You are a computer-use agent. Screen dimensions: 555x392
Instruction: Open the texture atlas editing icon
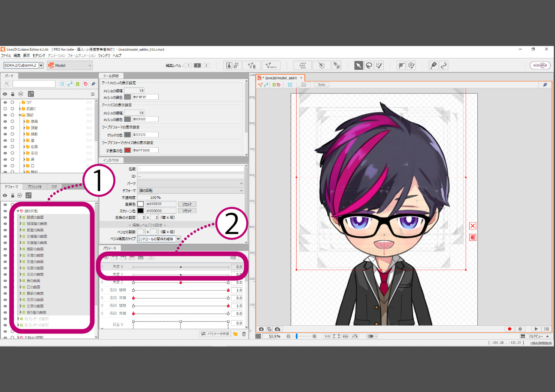[233, 65]
